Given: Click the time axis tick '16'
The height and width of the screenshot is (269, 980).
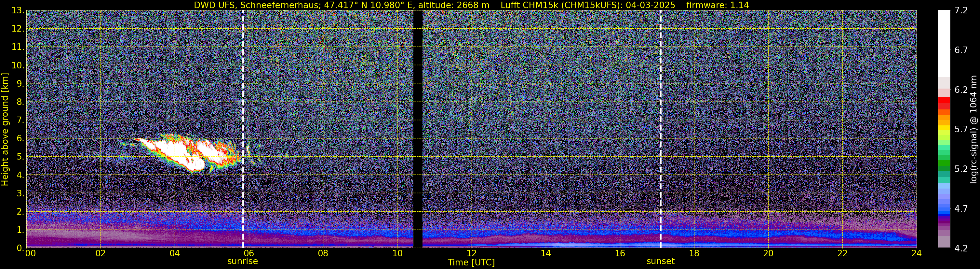Looking at the screenshot, I should (620, 253).
